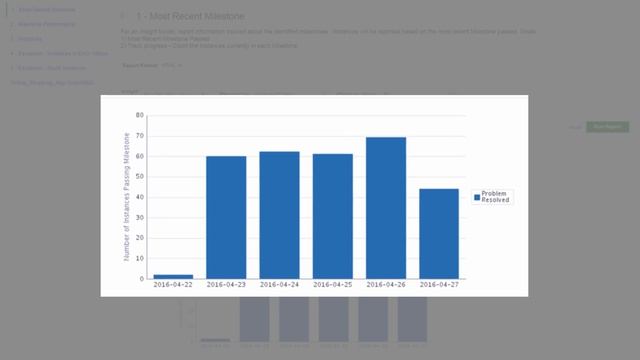Click the green Run Report button behind the dialog
Viewport: 640px width, 360px height.
click(x=607, y=127)
